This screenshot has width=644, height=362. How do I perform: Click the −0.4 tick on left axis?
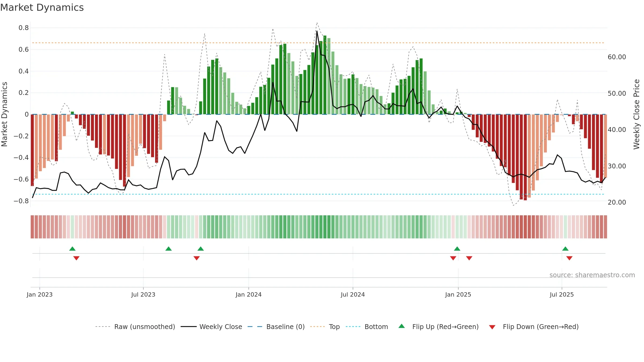point(21,157)
